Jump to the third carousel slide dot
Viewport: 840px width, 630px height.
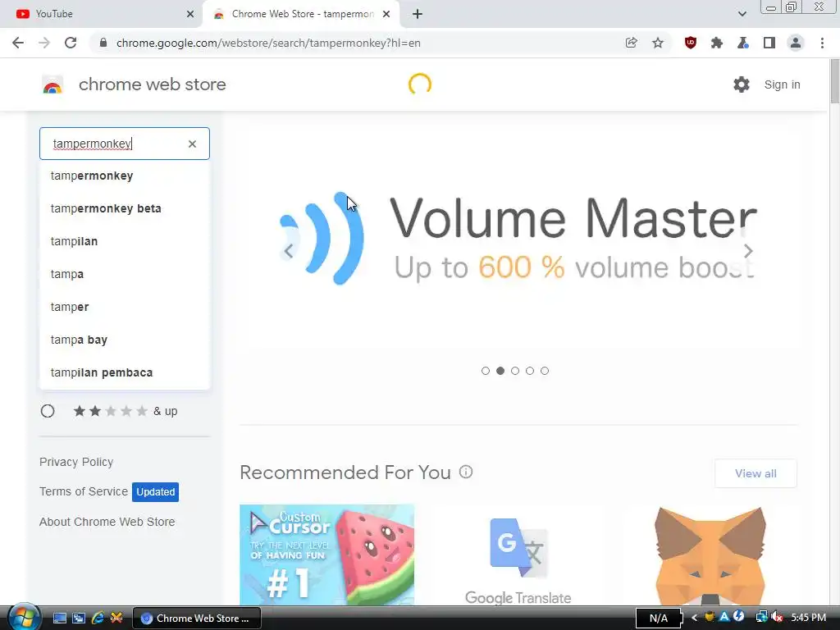pos(515,371)
